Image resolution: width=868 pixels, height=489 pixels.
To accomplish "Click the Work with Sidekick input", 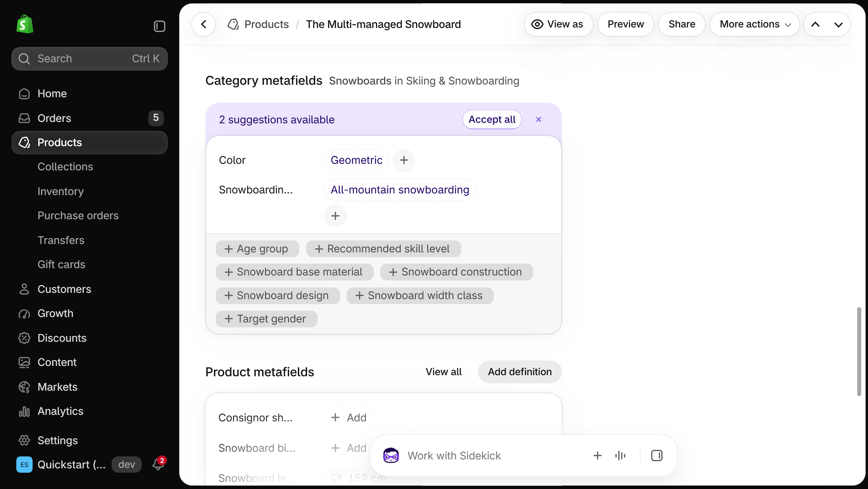I will (454, 455).
